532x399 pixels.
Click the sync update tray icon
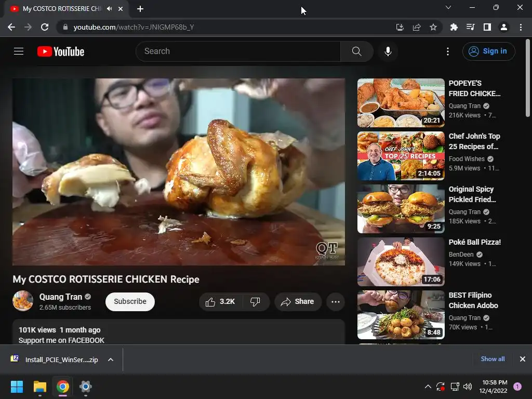440,387
